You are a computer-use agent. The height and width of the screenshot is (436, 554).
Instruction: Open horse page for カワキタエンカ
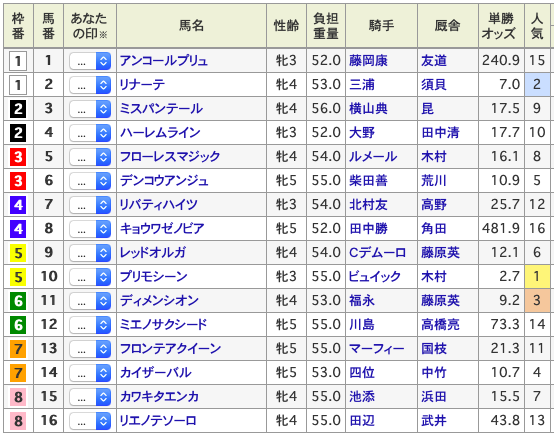point(159,397)
